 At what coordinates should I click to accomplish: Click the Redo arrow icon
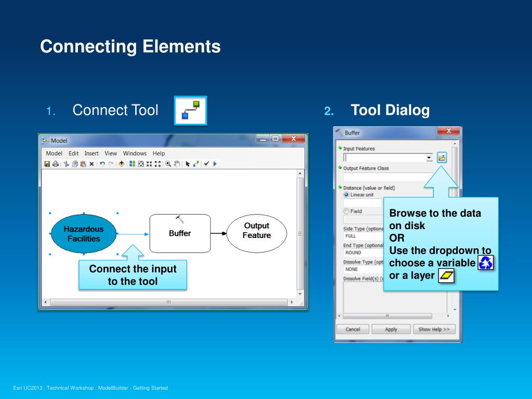pos(111,164)
